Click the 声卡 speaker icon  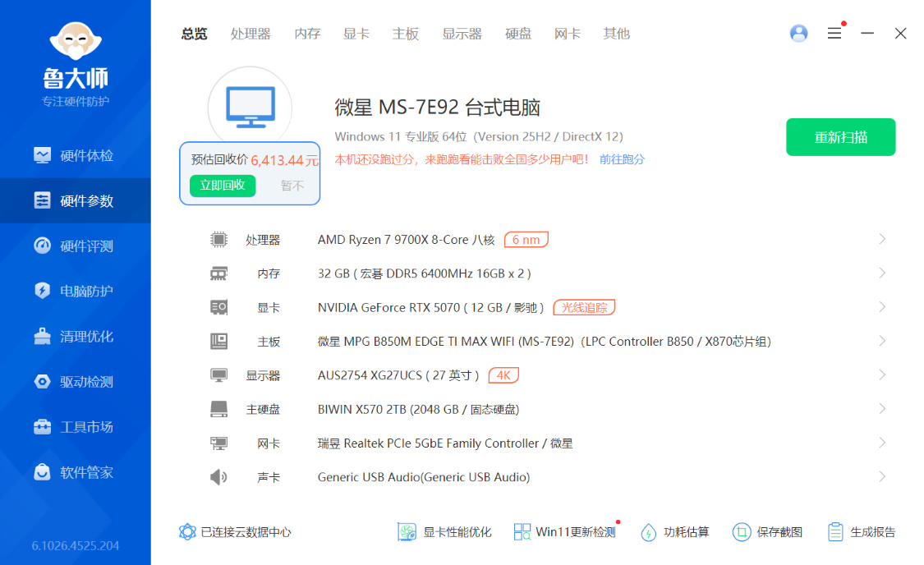(218, 476)
